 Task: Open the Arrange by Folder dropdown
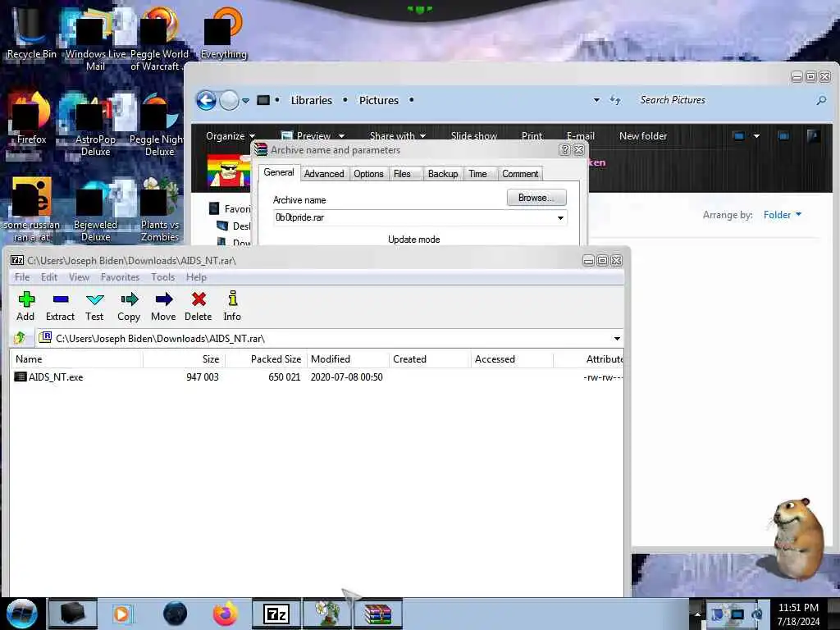click(x=782, y=215)
